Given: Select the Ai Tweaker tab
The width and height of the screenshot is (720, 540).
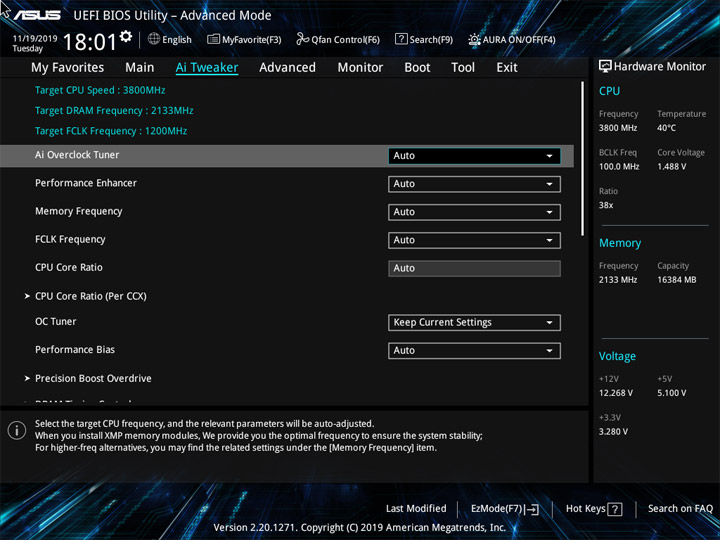Looking at the screenshot, I should [207, 68].
